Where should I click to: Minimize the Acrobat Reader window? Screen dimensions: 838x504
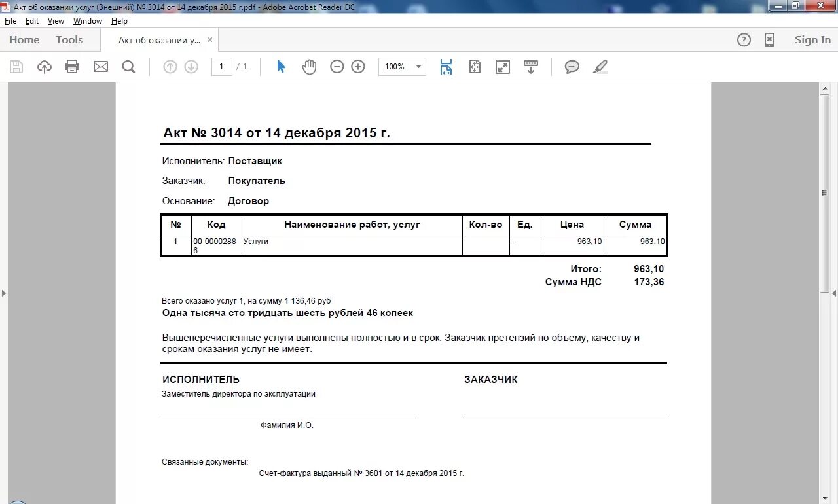tap(777, 6)
